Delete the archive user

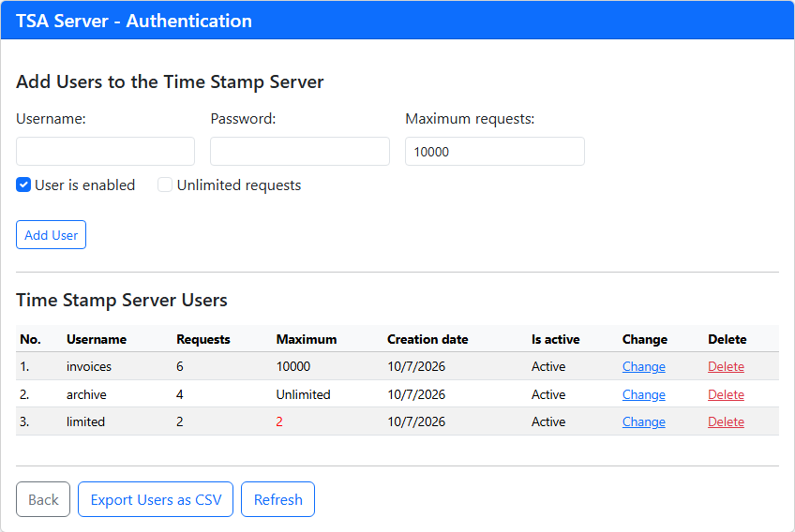(x=726, y=394)
